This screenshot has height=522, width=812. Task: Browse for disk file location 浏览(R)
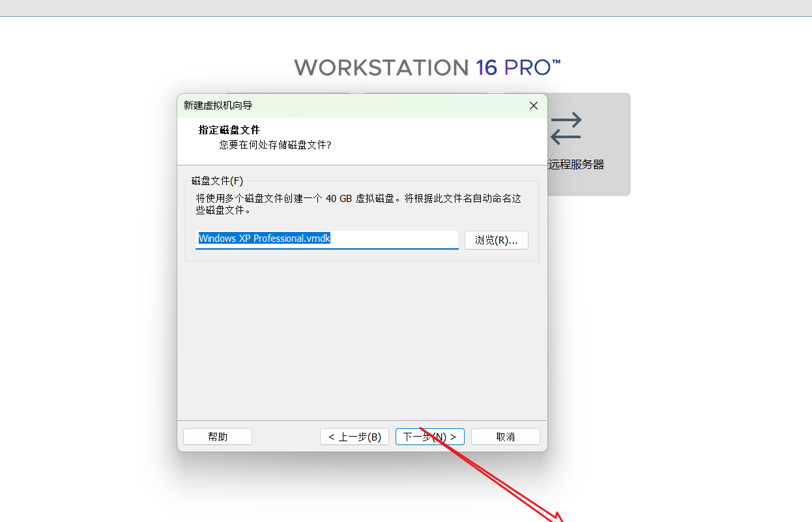coord(496,240)
